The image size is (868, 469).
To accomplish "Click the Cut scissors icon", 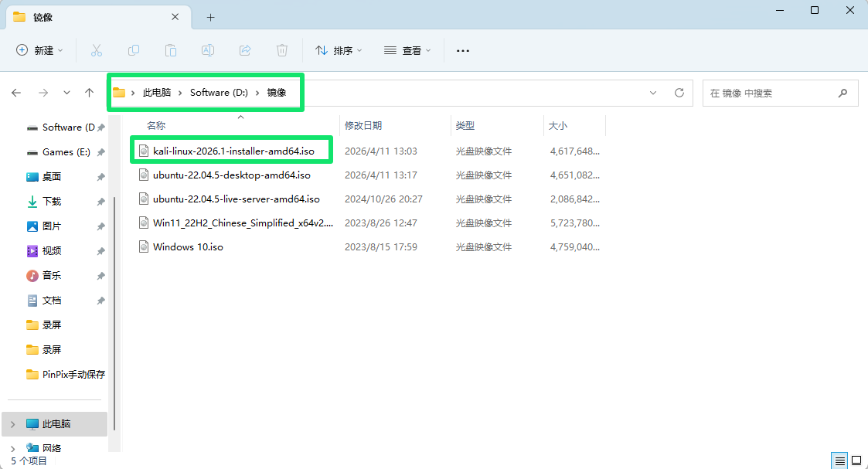I will click(97, 50).
